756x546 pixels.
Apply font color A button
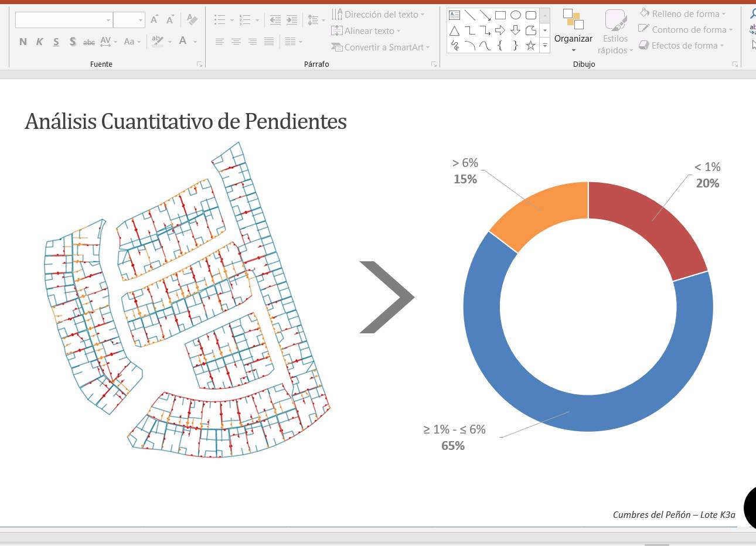[183, 42]
